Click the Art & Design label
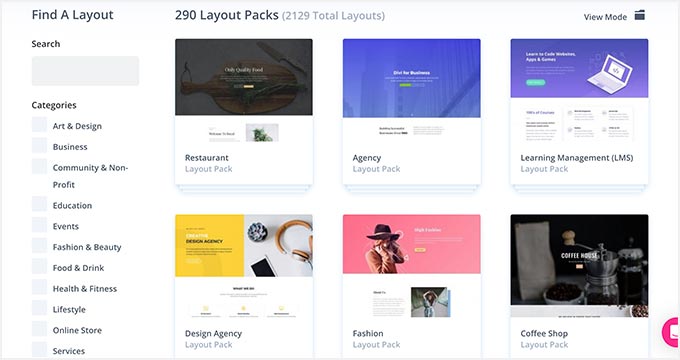 click(x=77, y=126)
